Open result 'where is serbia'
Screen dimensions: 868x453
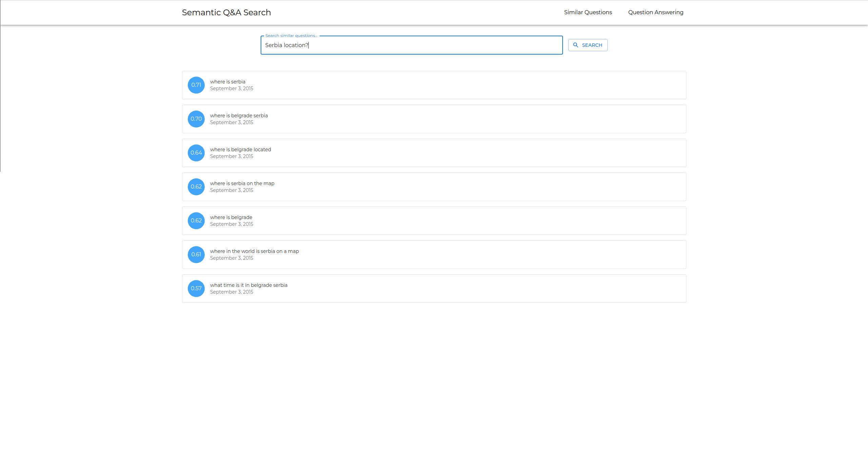coord(227,82)
